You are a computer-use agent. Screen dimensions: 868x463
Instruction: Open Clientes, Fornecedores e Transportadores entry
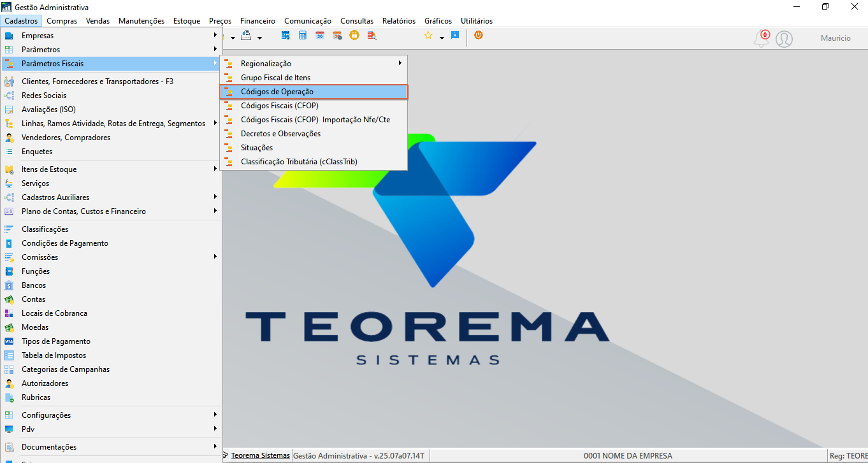coord(112,82)
